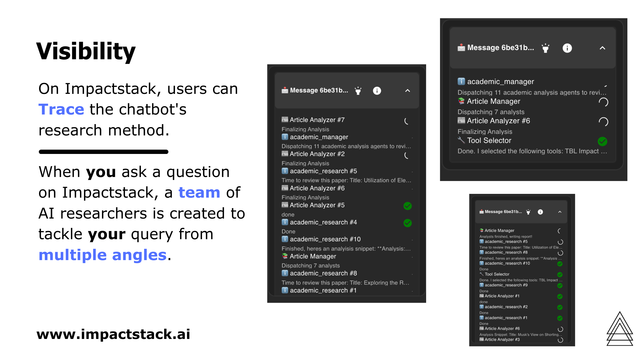
Task: Select academic_manager row in top-right panel
Action: pos(533,87)
